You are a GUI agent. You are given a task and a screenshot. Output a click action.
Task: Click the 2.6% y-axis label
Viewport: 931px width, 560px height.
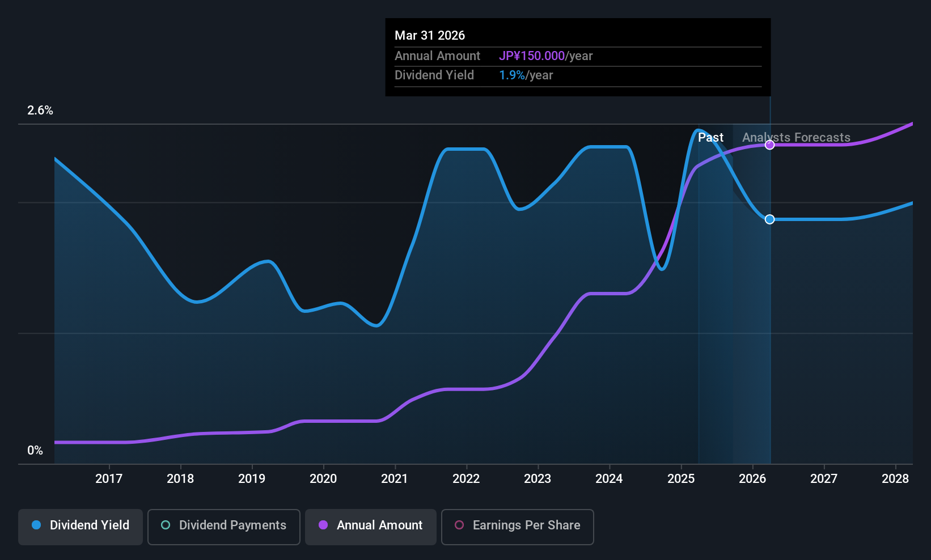(40, 111)
